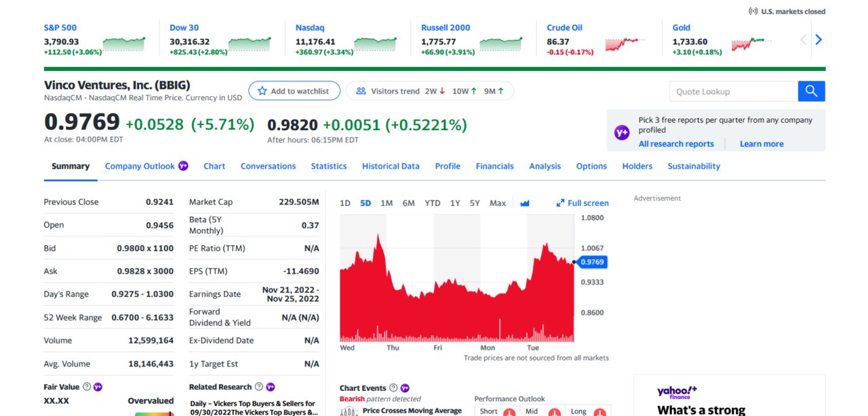Click the U.S. markets closed broadcast icon
Image resolution: width=868 pixels, height=416 pixels.
[753, 12]
